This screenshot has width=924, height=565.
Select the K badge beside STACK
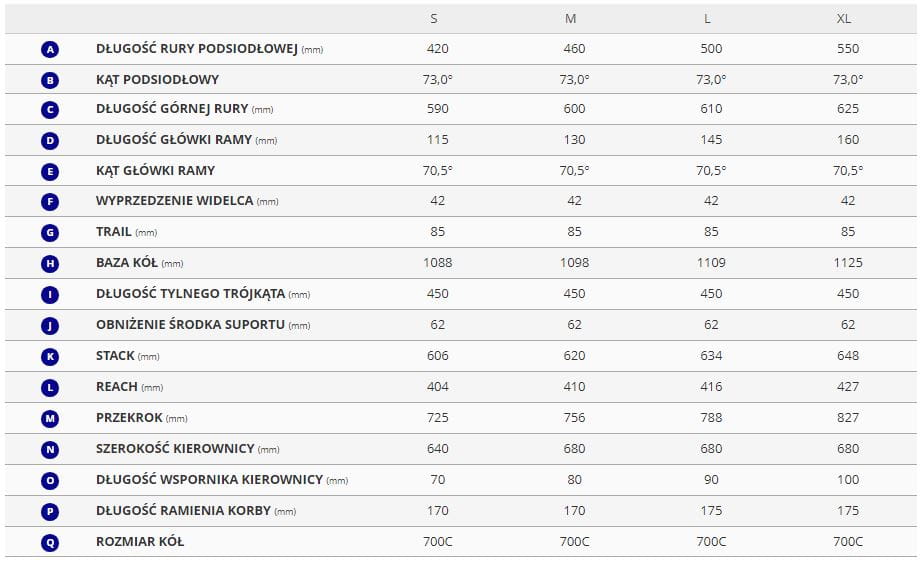click(x=51, y=357)
